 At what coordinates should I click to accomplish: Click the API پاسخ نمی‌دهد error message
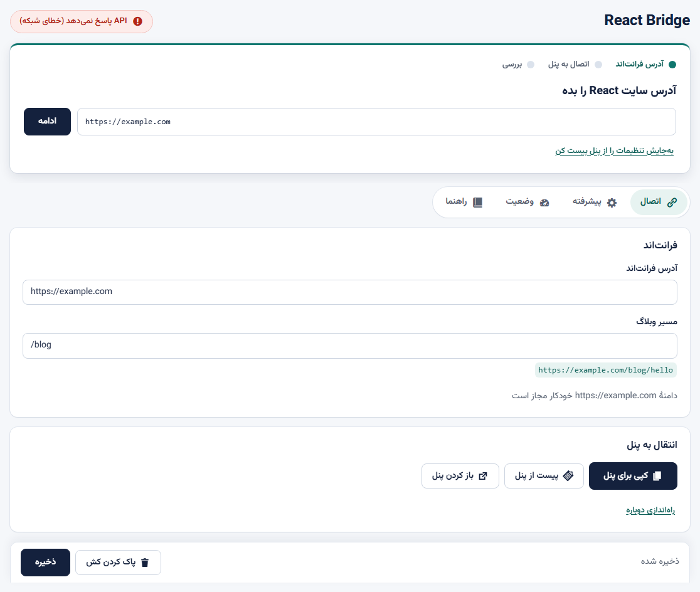tap(82, 21)
